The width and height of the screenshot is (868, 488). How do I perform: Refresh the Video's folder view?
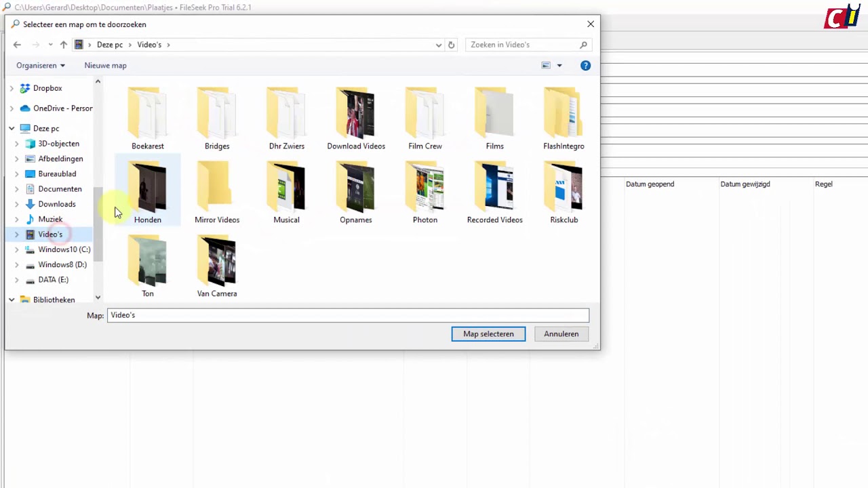[451, 45]
